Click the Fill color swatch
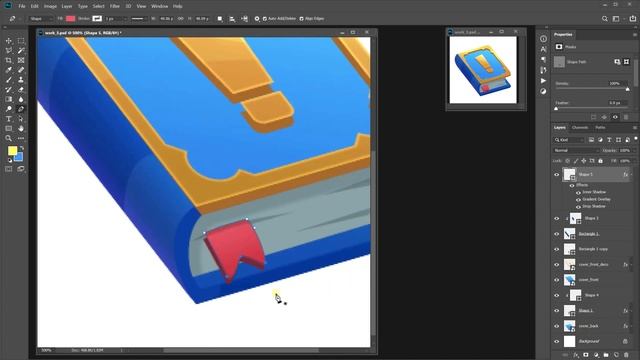640x360 pixels. (71, 19)
